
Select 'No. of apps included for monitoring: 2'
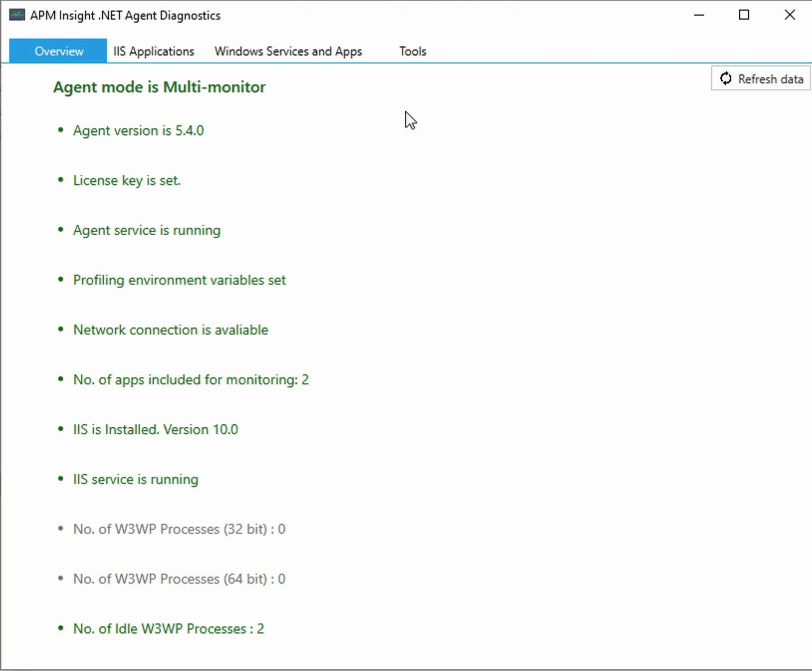[x=191, y=380]
